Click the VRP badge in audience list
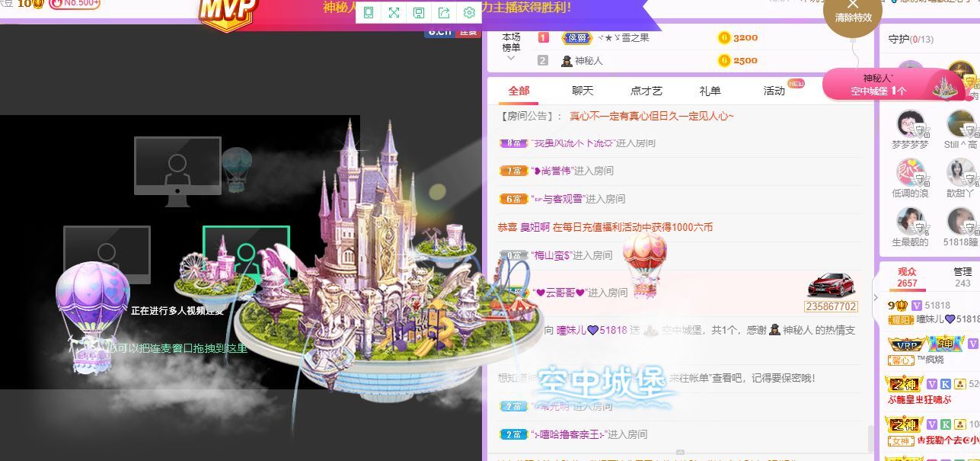Image resolution: width=980 pixels, height=461 pixels. click(907, 344)
